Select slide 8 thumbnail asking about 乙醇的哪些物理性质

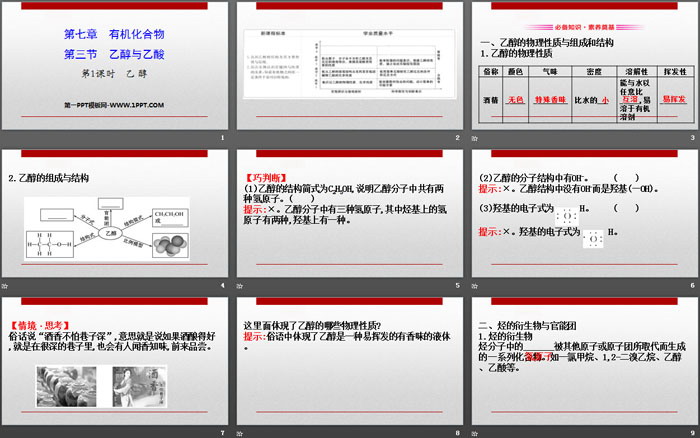[x=350, y=361]
